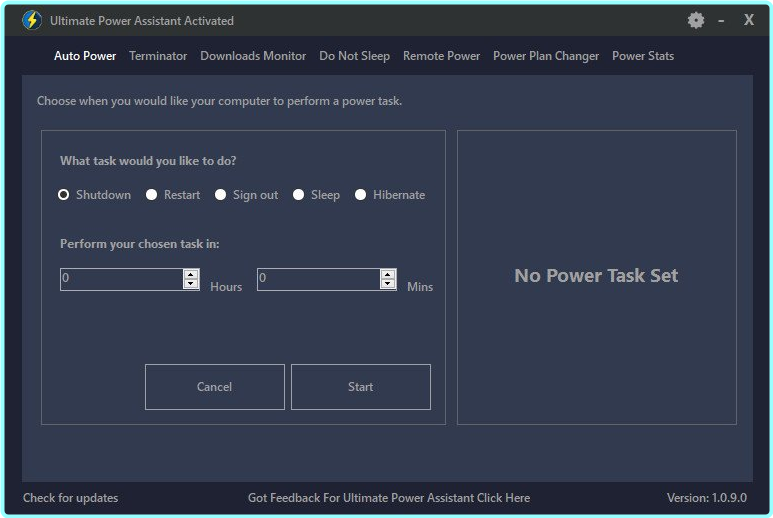Click the Check for updates link
The width and height of the screenshot is (773, 518).
pos(70,498)
